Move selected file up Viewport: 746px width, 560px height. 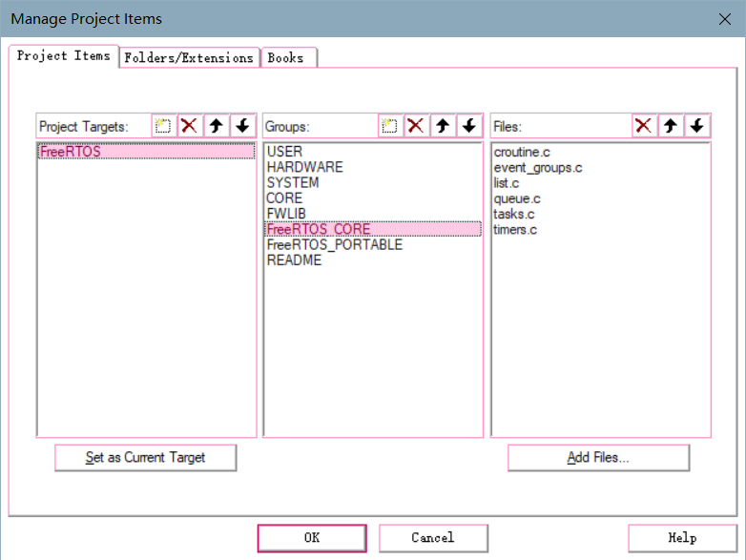671,126
